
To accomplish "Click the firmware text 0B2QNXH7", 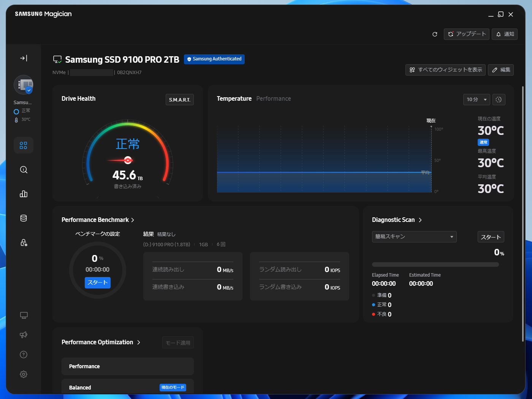I will [x=129, y=73].
